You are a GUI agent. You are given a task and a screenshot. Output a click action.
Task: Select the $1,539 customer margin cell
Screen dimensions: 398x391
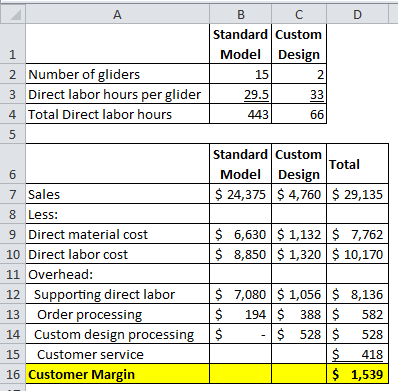pyautogui.click(x=357, y=374)
